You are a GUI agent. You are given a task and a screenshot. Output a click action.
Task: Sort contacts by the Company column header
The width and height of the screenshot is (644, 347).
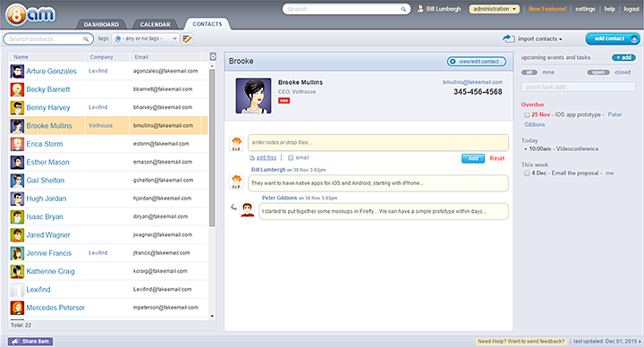pos(101,57)
